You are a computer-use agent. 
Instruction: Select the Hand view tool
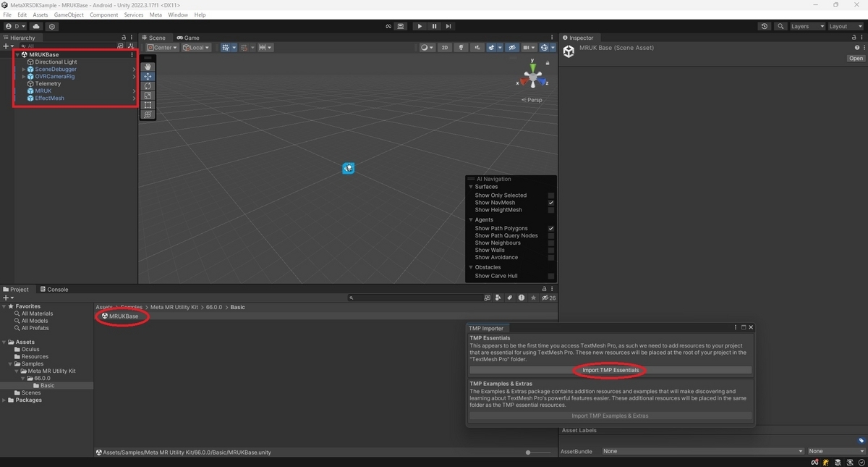[148, 67]
